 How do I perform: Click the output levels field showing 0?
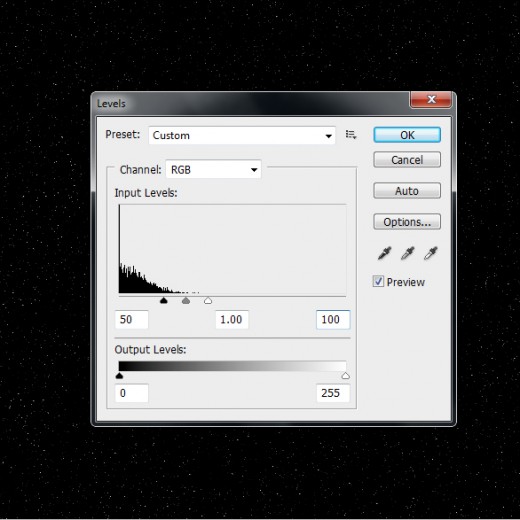(132, 393)
